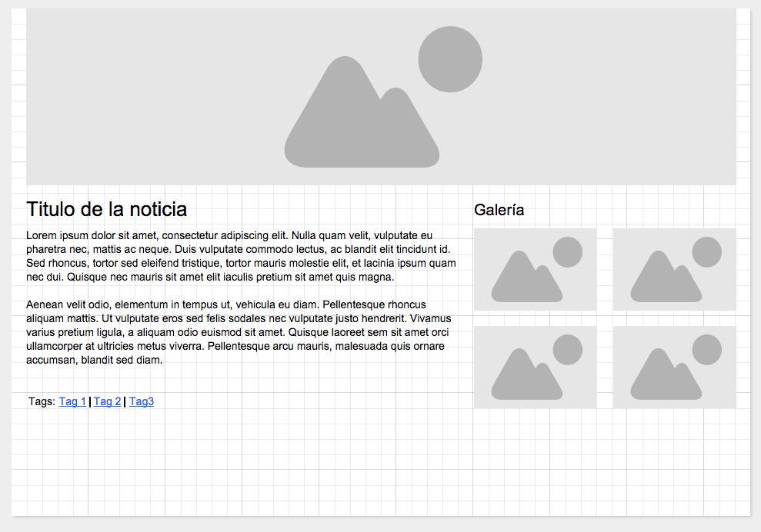Click the sun circle in bottom-right gallery image
The height and width of the screenshot is (532, 761).
[706, 350]
